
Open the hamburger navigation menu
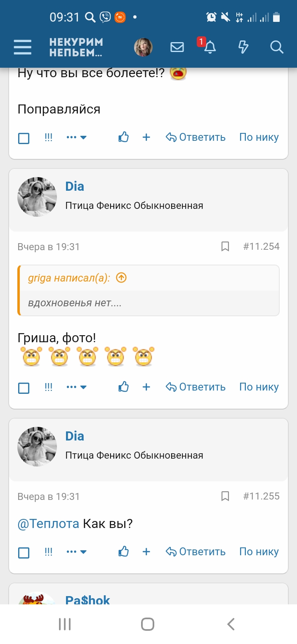pos(23,47)
